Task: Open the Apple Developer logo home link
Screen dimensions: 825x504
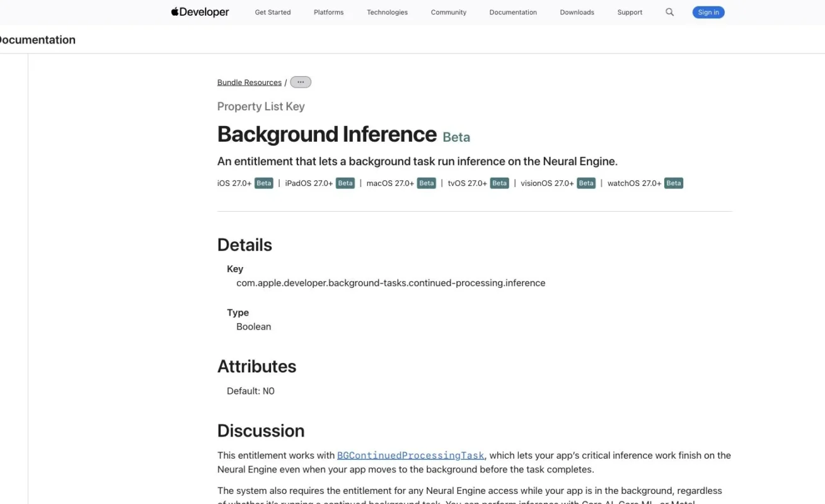Action: point(200,12)
